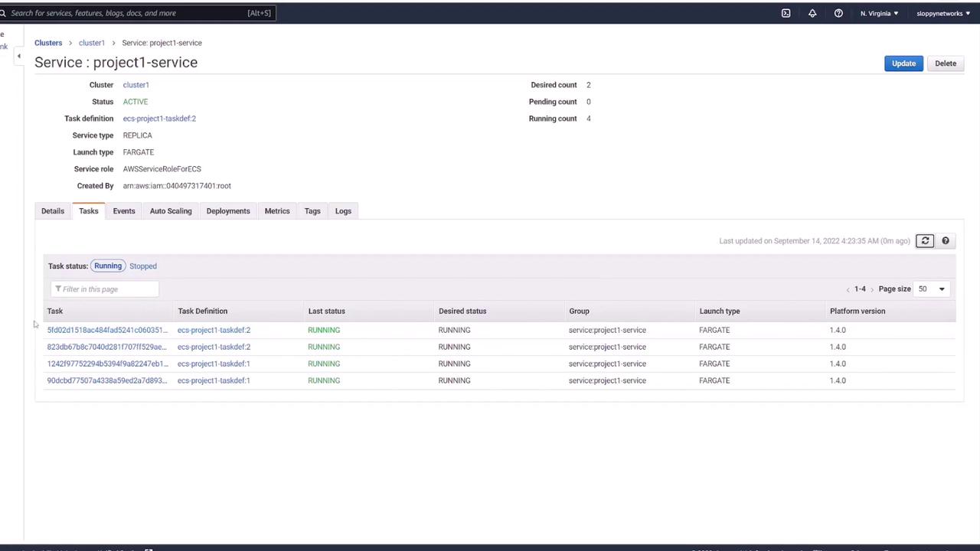The width and height of the screenshot is (980, 551).
Task: Collapse the left navigation panel arrow
Action: [18, 57]
